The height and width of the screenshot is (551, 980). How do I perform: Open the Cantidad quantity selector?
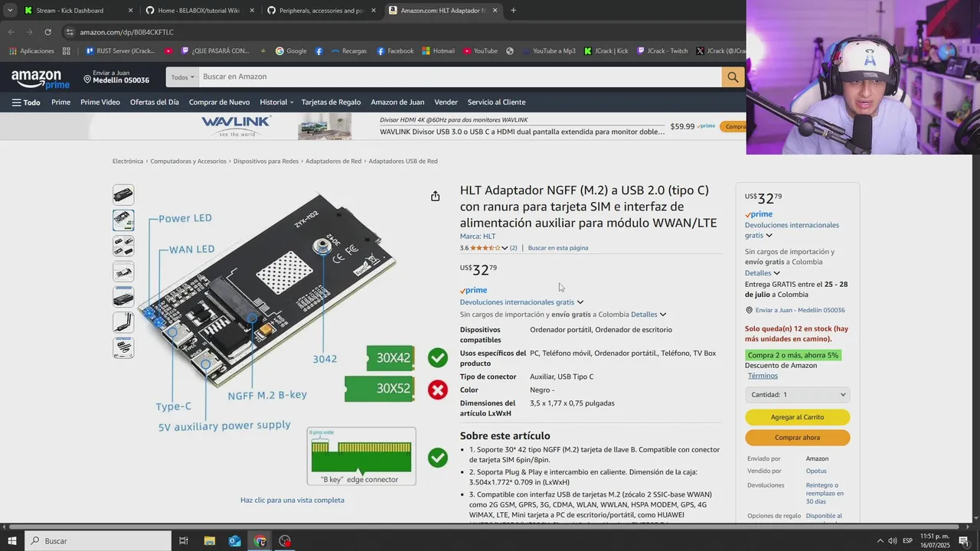[x=797, y=395]
